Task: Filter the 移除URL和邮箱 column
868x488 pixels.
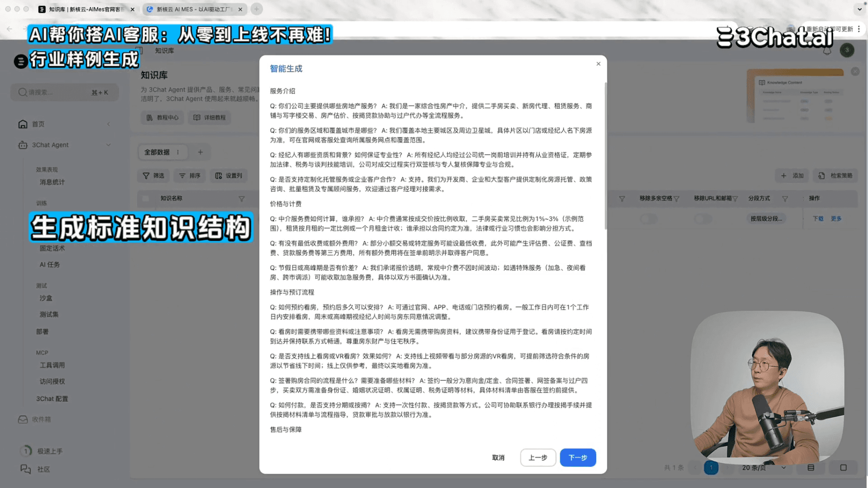Action: point(735,199)
